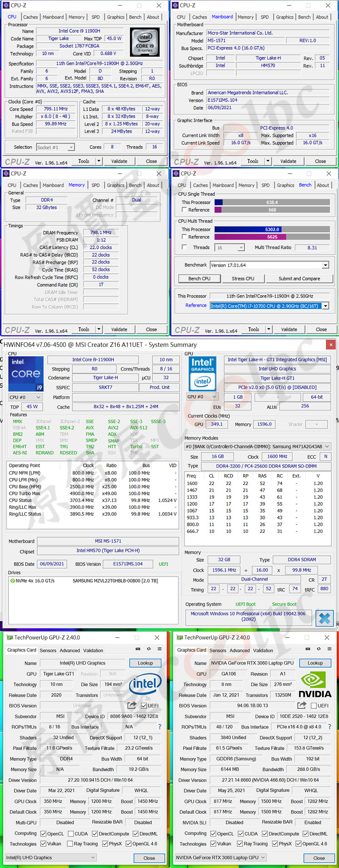Viewport: 339px width, 868px height.
Task: Click the Bench CPU button
Action: click(x=199, y=279)
